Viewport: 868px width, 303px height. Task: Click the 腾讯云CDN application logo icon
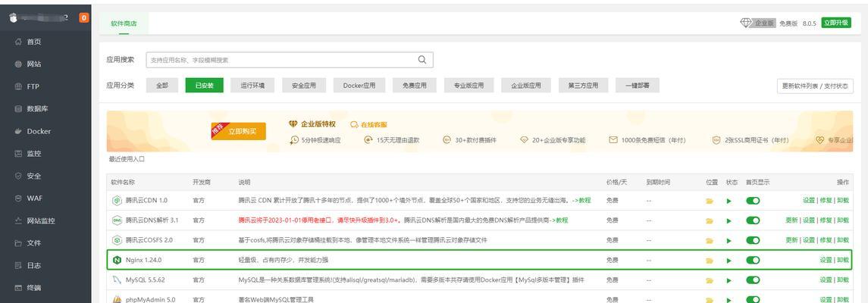pos(117,200)
